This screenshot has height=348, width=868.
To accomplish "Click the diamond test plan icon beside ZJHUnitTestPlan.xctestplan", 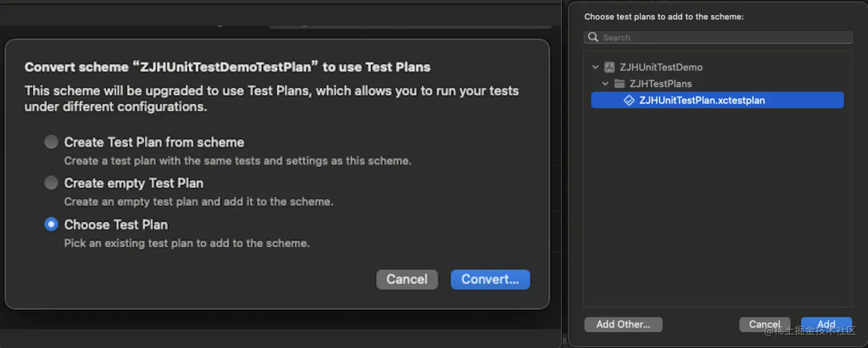I will (630, 100).
